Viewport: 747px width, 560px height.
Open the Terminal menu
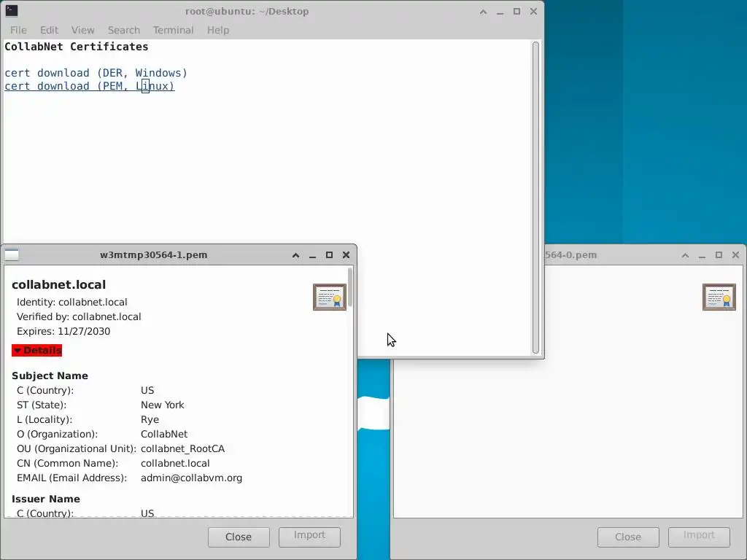coord(173,30)
